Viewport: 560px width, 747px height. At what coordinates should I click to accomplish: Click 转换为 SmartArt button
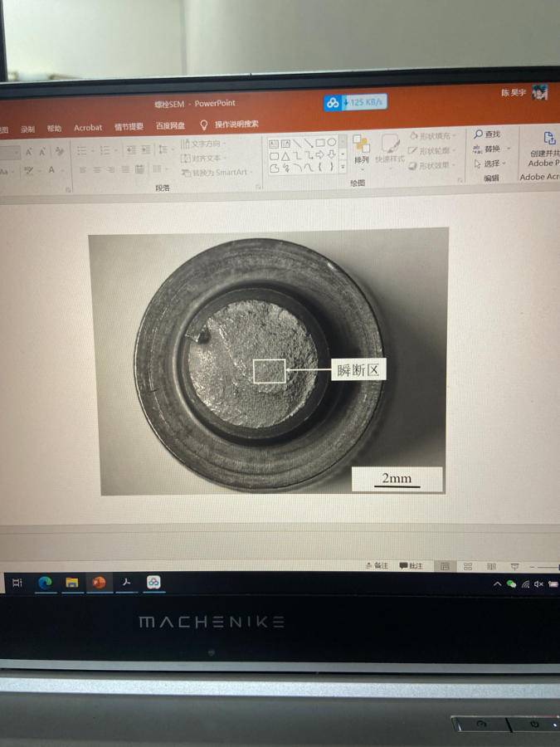pyautogui.click(x=216, y=173)
